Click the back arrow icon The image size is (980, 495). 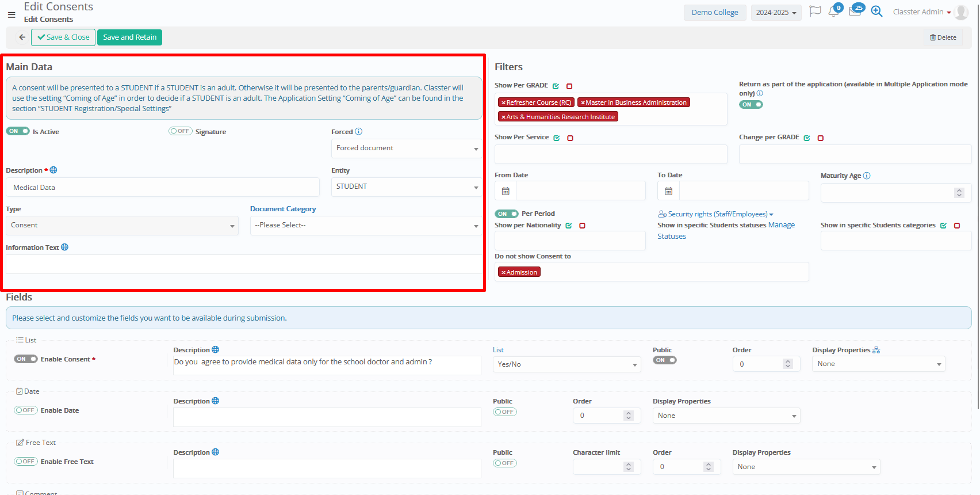(22, 37)
